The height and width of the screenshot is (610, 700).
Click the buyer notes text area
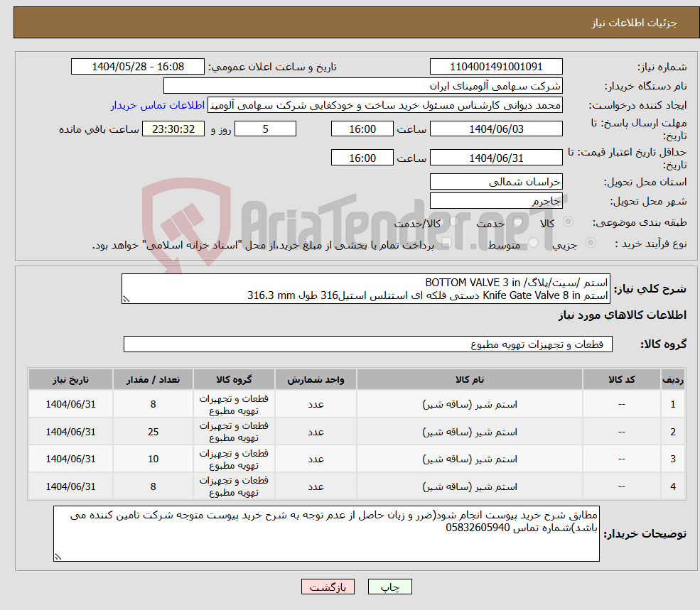326,533
